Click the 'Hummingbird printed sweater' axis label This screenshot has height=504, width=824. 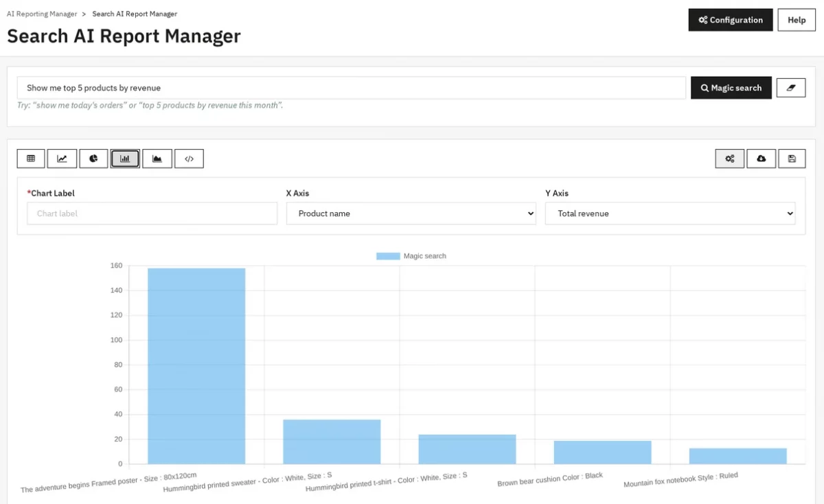tap(247, 481)
